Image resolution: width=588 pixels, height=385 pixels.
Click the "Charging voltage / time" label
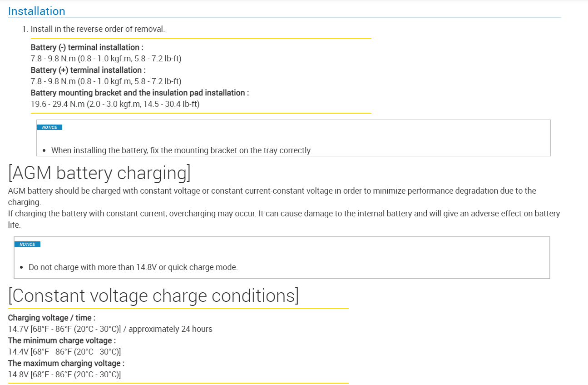(52, 318)
